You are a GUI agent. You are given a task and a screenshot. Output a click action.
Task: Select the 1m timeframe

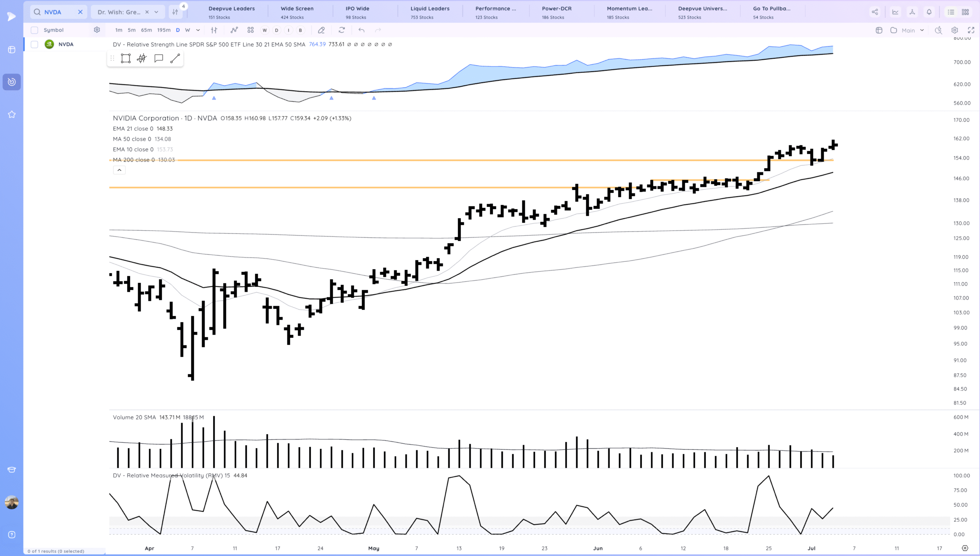pyautogui.click(x=119, y=30)
